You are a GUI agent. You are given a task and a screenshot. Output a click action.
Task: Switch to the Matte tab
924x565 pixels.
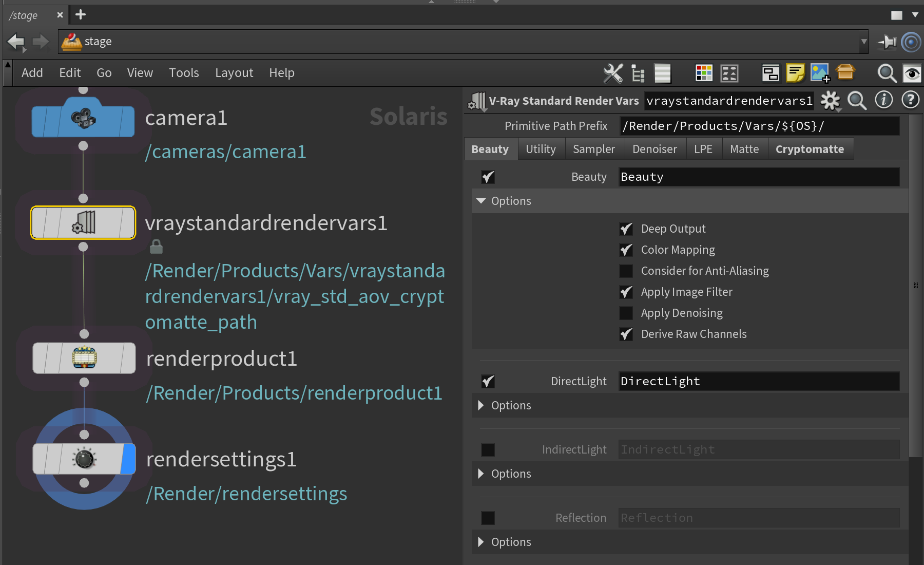coord(744,149)
